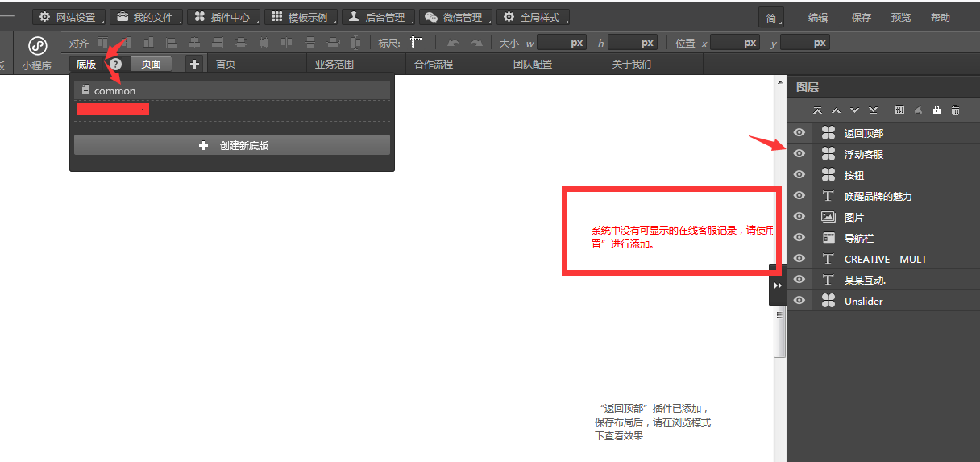The height and width of the screenshot is (462, 980).
Task: Click the help question mark icon
Action: (116, 65)
